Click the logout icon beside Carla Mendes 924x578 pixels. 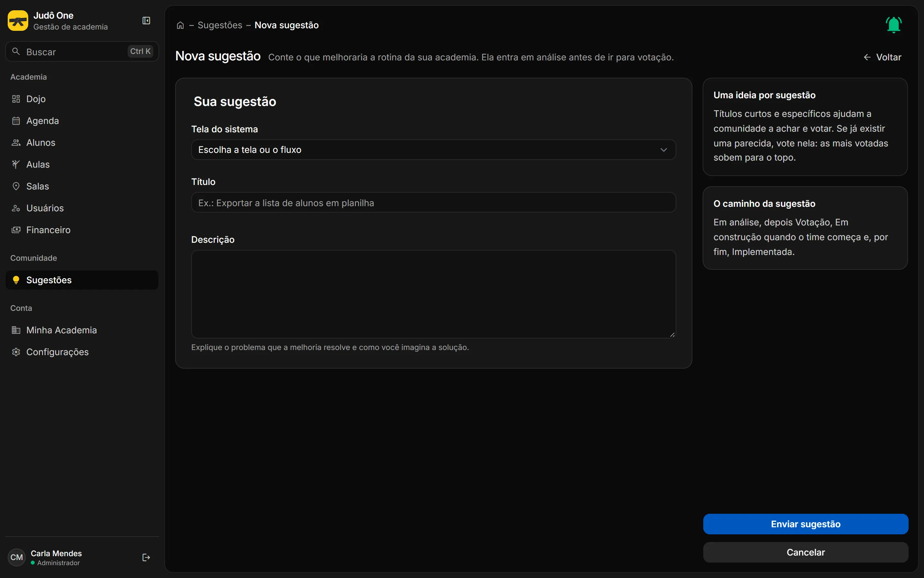pos(146,557)
